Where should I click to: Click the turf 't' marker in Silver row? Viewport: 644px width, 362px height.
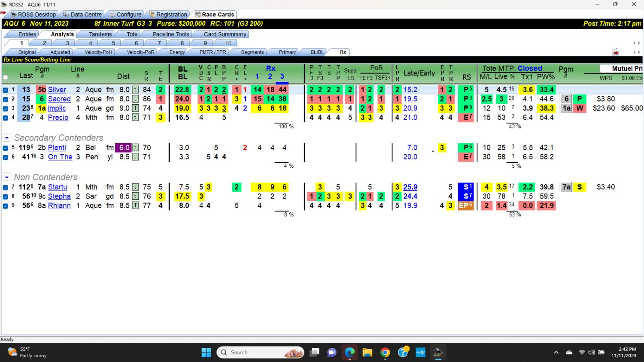(135, 90)
